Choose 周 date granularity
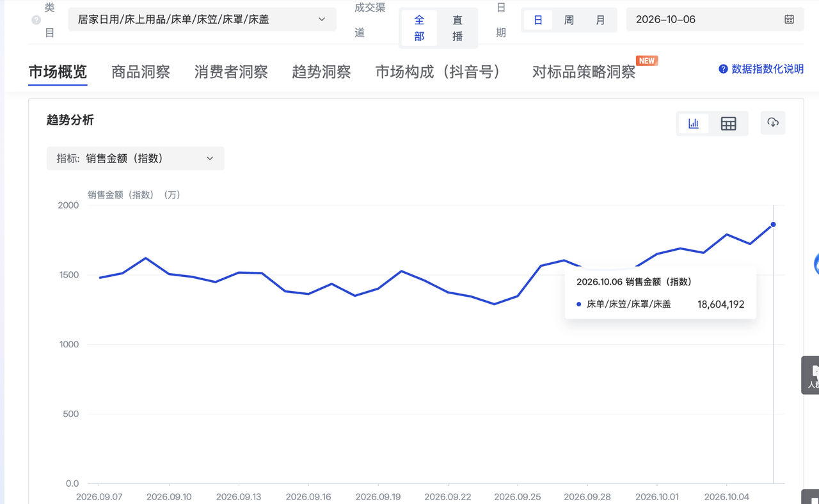Viewport: 819px width, 504px height. [569, 20]
